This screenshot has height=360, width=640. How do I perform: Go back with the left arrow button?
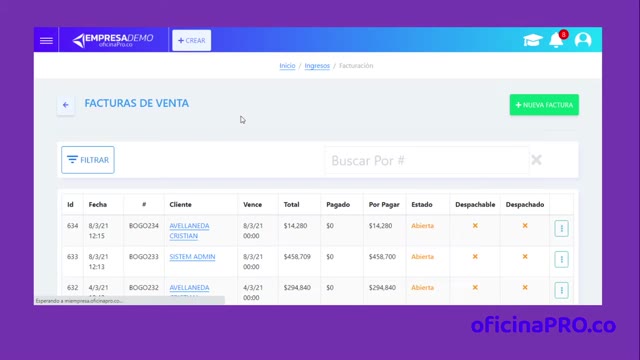(66, 105)
